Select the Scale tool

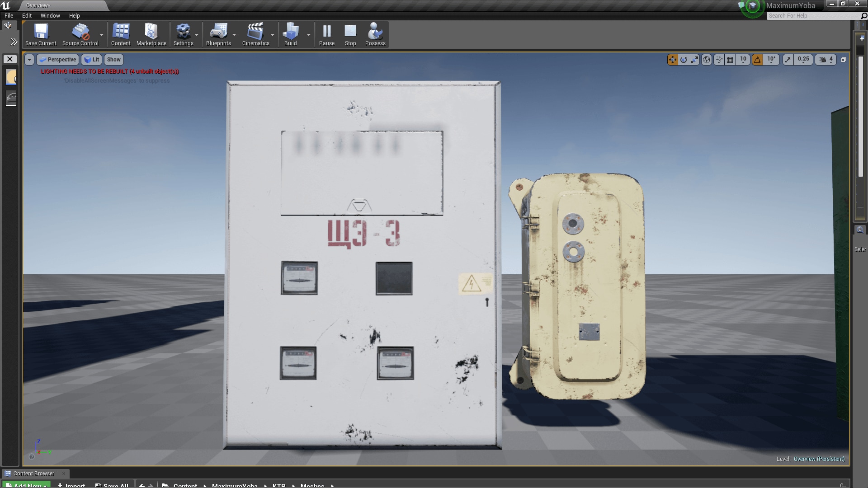pyautogui.click(x=694, y=60)
